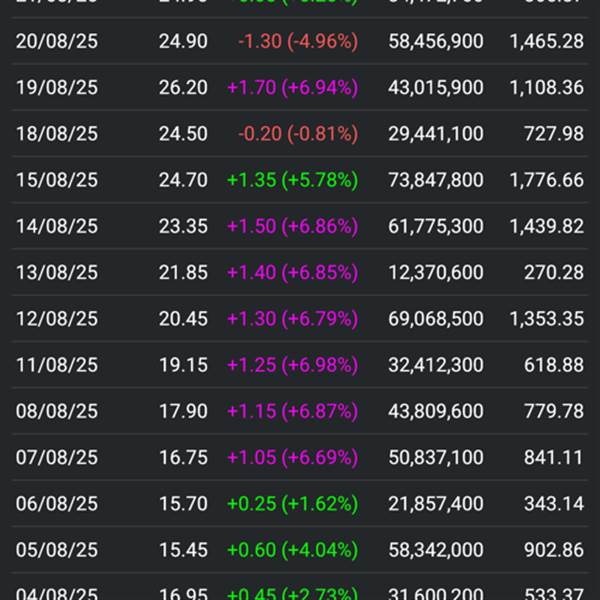The height and width of the screenshot is (600, 600).
Task: Select turnover value 270.28
Action: pyautogui.click(x=554, y=273)
